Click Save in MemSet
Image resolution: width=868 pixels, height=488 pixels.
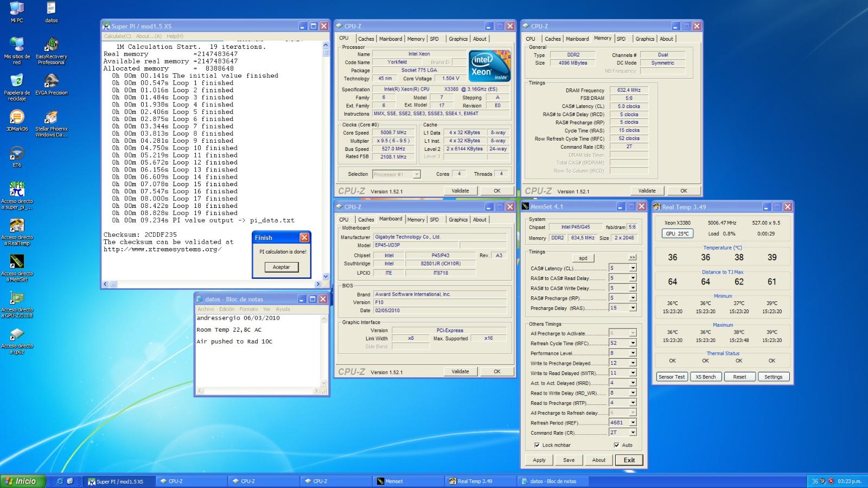click(569, 460)
